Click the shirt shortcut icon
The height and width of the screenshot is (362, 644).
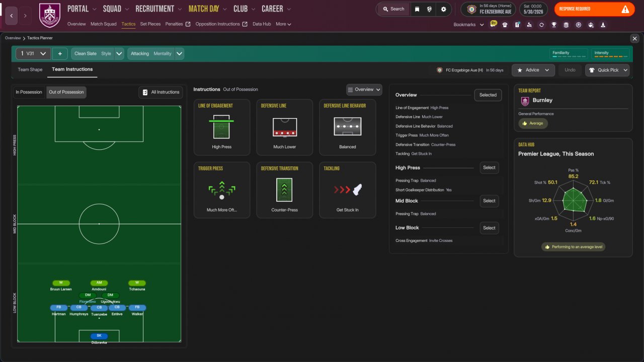click(x=505, y=25)
